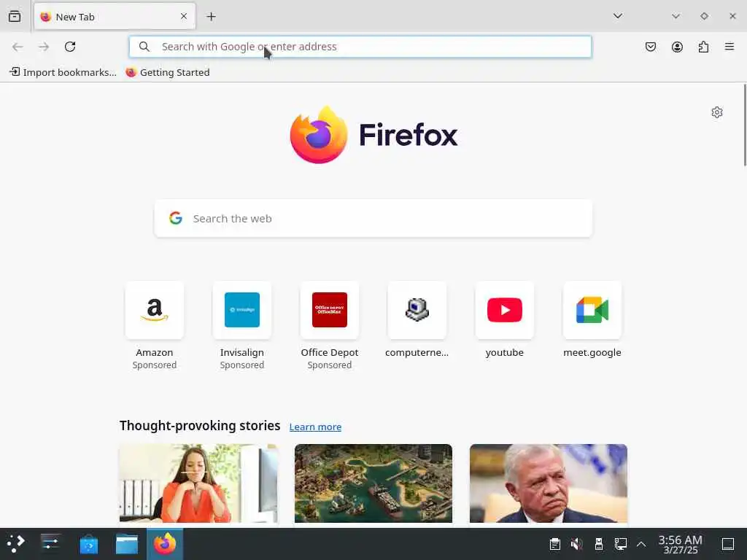
Task: Open the Amazon sponsored shortcut
Action: (x=155, y=326)
